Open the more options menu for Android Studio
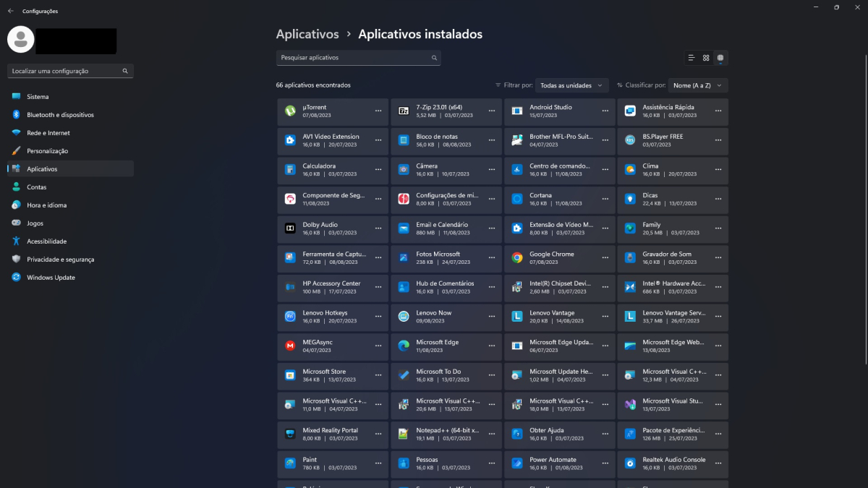 (x=605, y=111)
